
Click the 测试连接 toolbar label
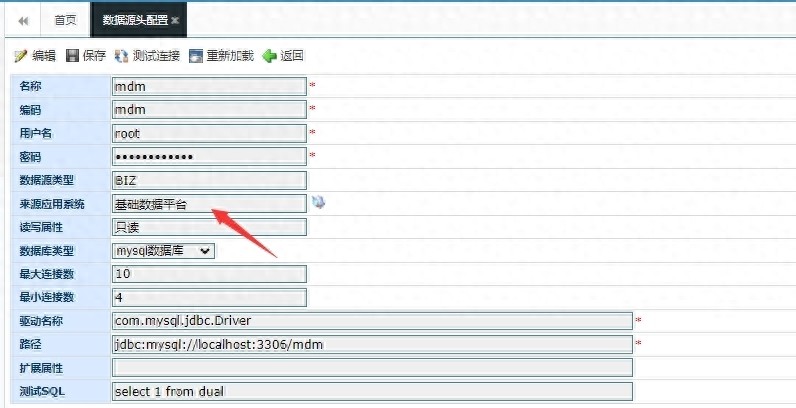[156, 56]
